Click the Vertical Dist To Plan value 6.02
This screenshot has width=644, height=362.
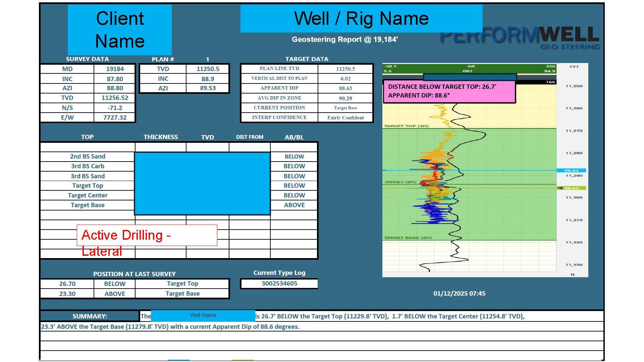coord(345,79)
